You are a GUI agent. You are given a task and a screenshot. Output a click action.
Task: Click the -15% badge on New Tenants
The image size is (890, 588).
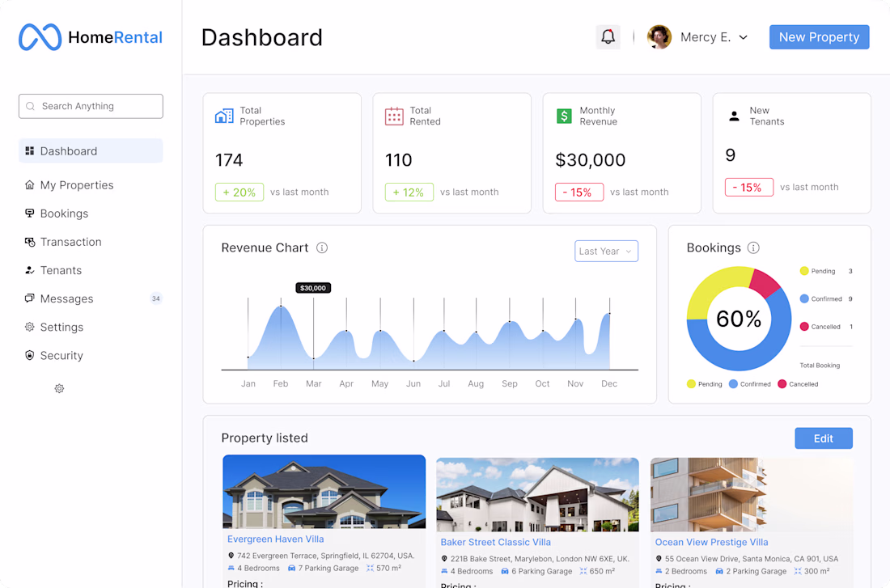(749, 188)
